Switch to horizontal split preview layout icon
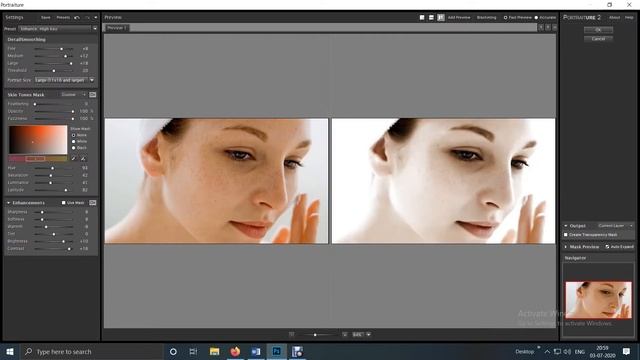Screen dimensions: 640x360 click(x=431, y=18)
